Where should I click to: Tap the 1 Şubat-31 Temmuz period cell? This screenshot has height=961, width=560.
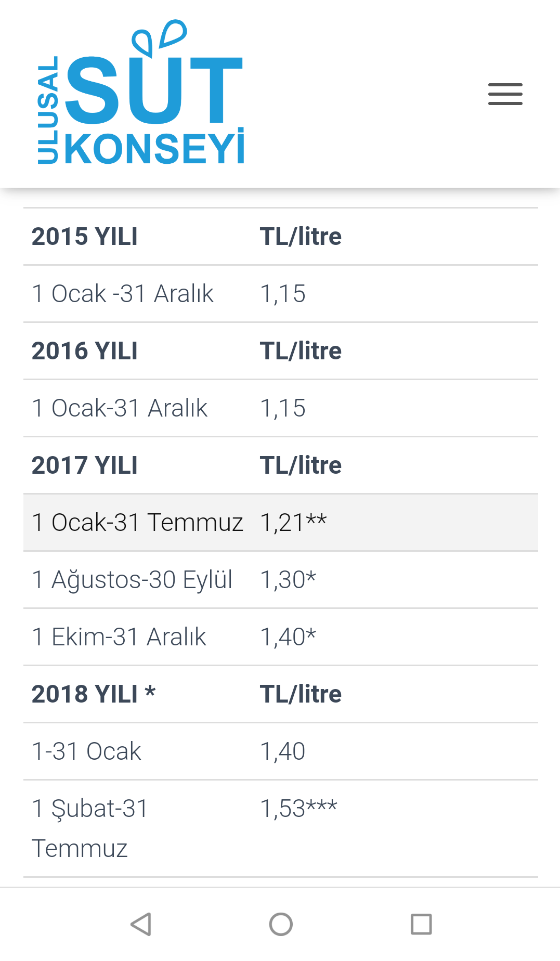coord(90,828)
